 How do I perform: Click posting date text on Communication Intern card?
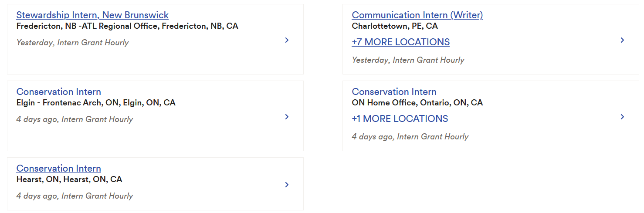point(408,60)
